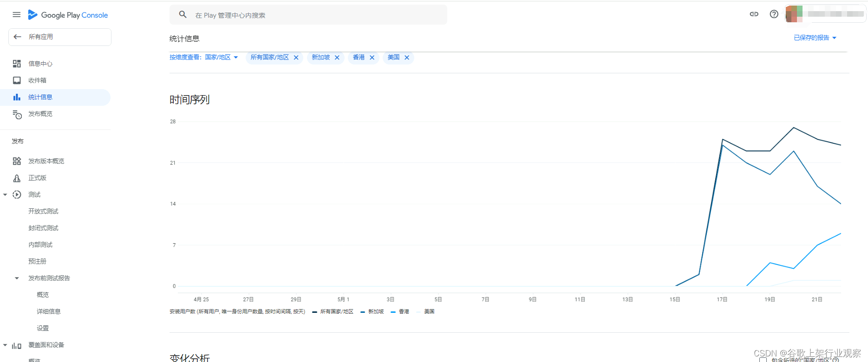Click the 覆盖面和设备 icon
Screen dimensions: 868x362
click(x=17, y=345)
